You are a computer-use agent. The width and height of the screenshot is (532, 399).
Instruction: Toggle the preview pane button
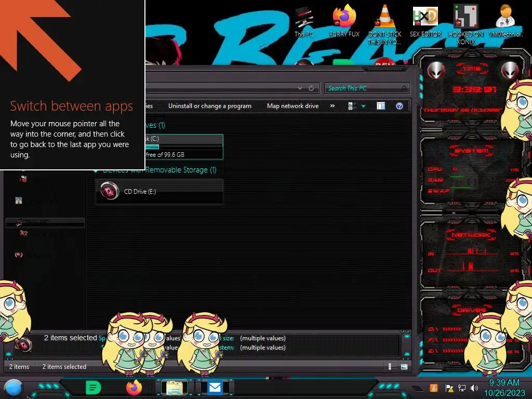(x=381, y=106)
